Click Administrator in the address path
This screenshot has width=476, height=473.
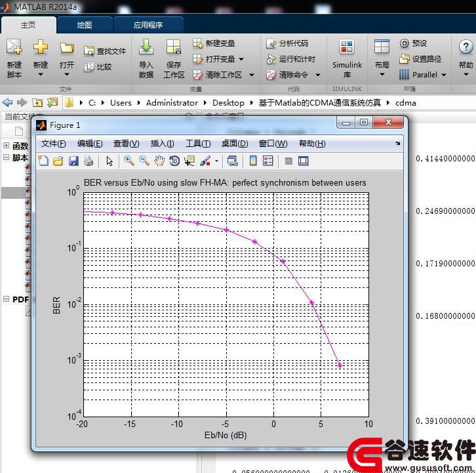[172, 103]
